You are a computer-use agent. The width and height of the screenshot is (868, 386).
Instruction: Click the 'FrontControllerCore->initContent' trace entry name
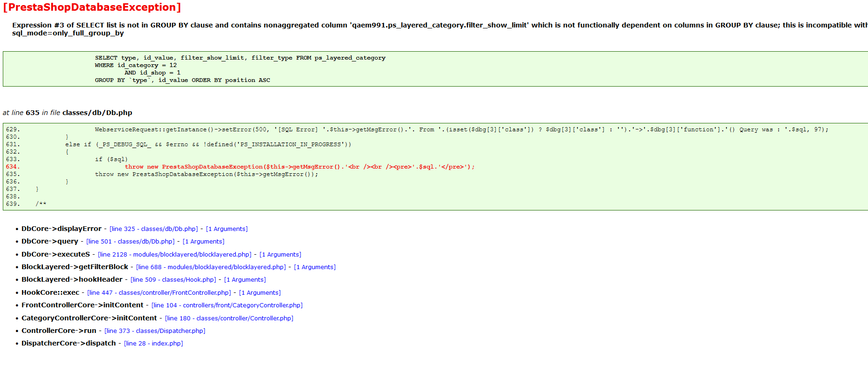82,305
